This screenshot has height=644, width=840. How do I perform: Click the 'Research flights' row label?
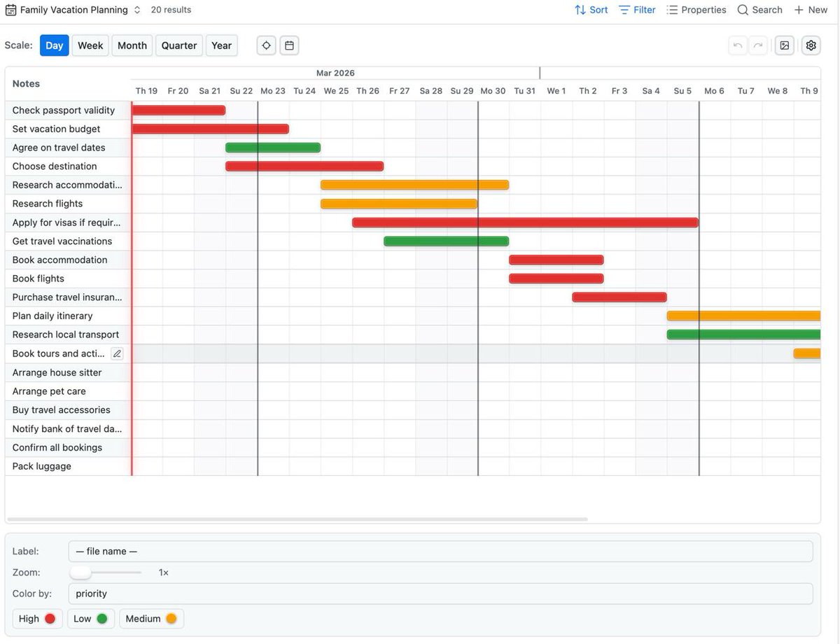[x=48, y=204]
